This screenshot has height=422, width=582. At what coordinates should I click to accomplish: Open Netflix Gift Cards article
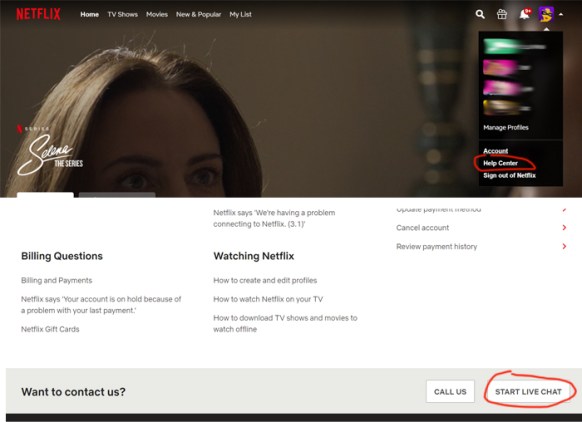point(50,329)
